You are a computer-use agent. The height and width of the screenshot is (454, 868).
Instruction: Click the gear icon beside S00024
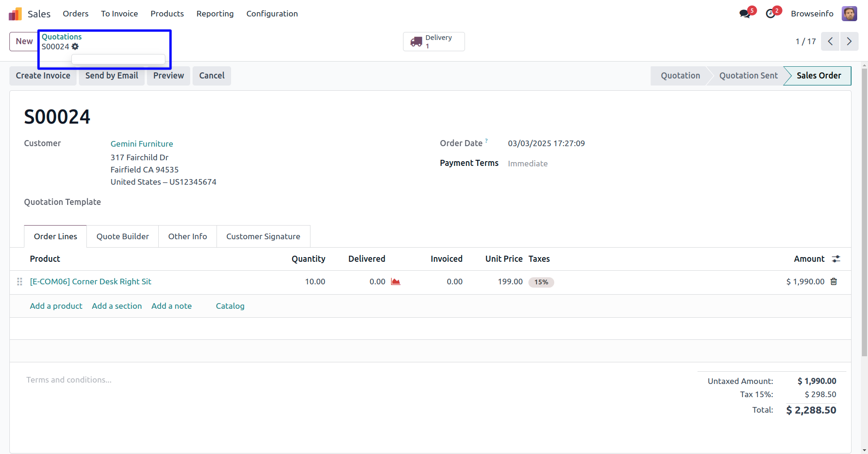75,47
